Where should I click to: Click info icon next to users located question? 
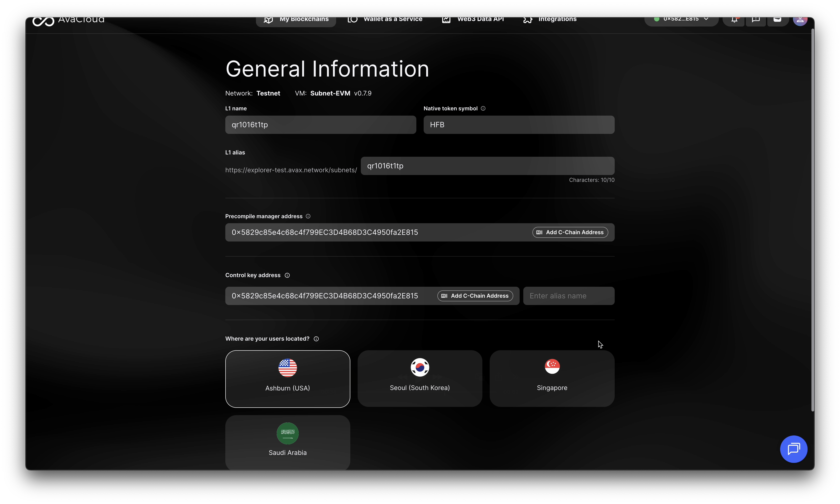point(316,339)
